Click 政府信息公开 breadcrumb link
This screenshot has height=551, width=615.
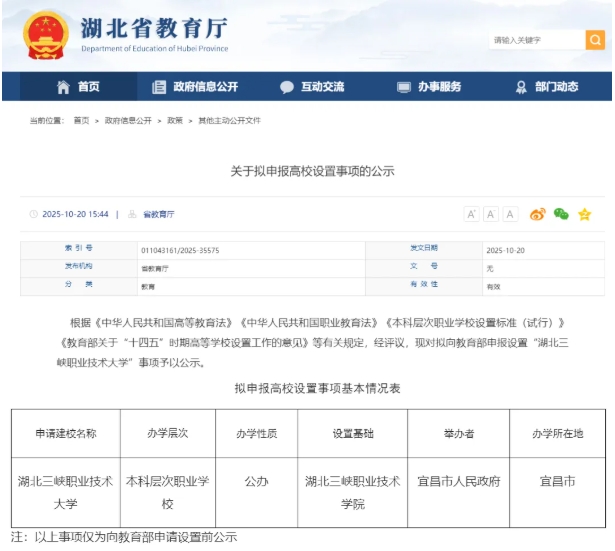(x=128, y=120)
